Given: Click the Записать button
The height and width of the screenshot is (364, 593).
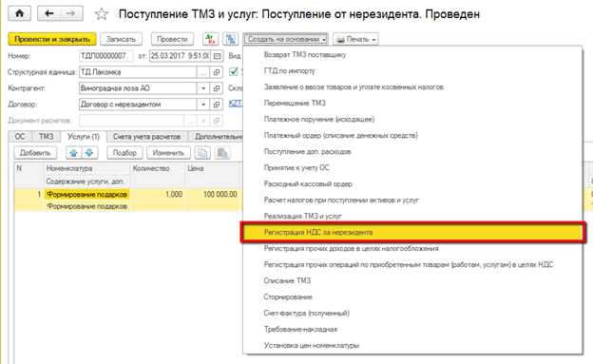Looking at the screenshot, I should point(121,39).
